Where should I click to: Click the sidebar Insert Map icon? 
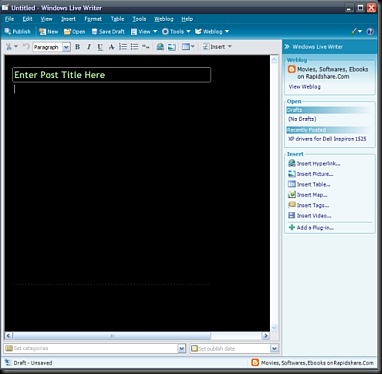coord(292,194)
